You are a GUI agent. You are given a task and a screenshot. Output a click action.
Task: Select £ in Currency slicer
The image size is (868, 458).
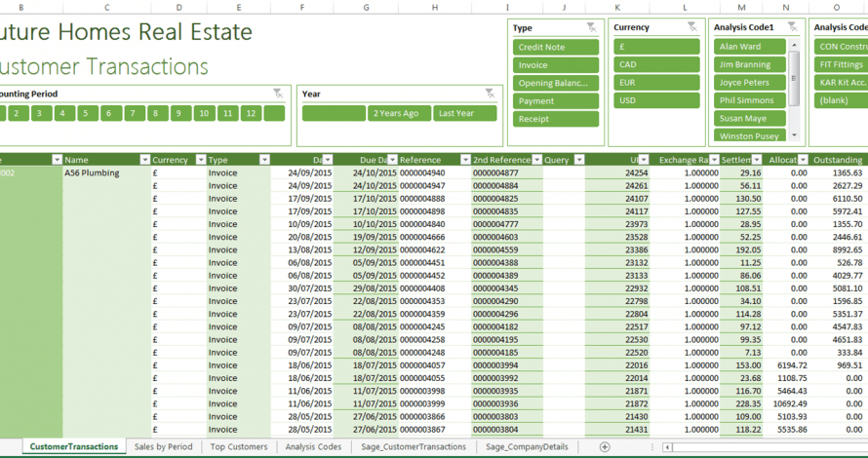coord(656,47)
